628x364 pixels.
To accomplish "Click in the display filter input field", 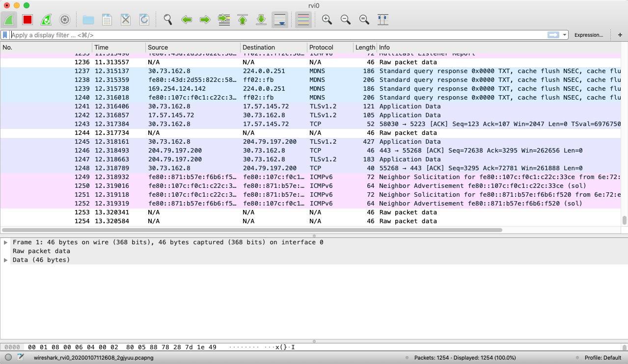I will 275,35.
